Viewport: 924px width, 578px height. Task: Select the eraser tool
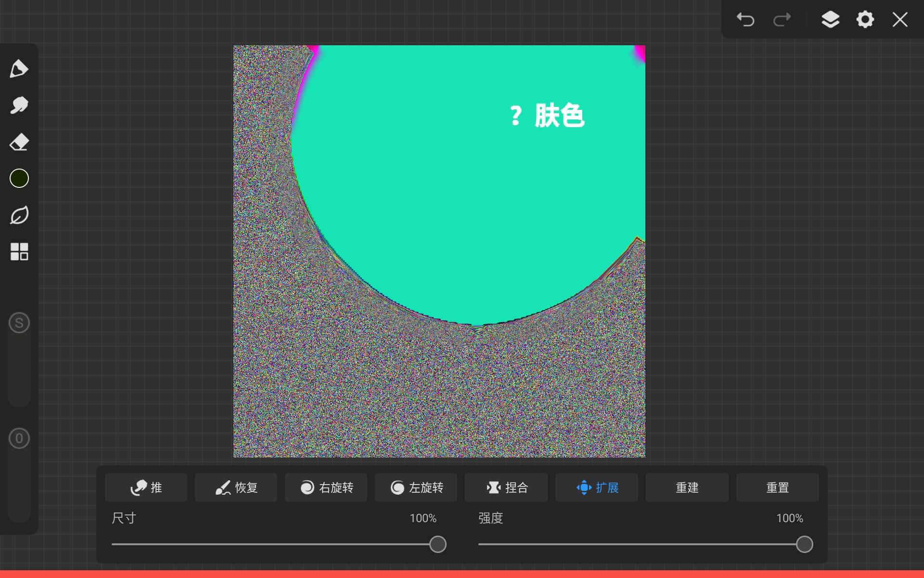pos(19,142)
